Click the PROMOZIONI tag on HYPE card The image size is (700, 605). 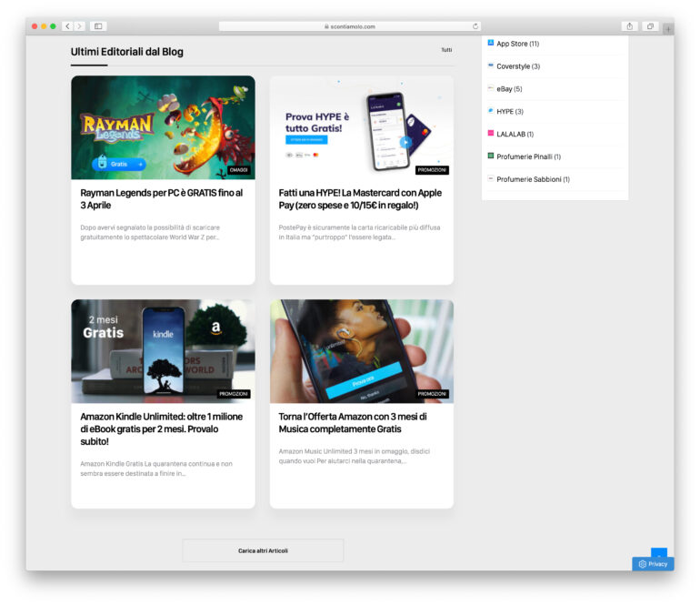click(432, 170)
